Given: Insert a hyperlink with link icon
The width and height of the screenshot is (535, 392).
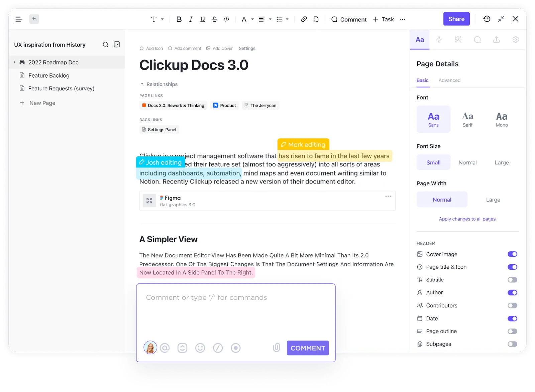Looking at the screenshot, I should (x=304, y=19).
